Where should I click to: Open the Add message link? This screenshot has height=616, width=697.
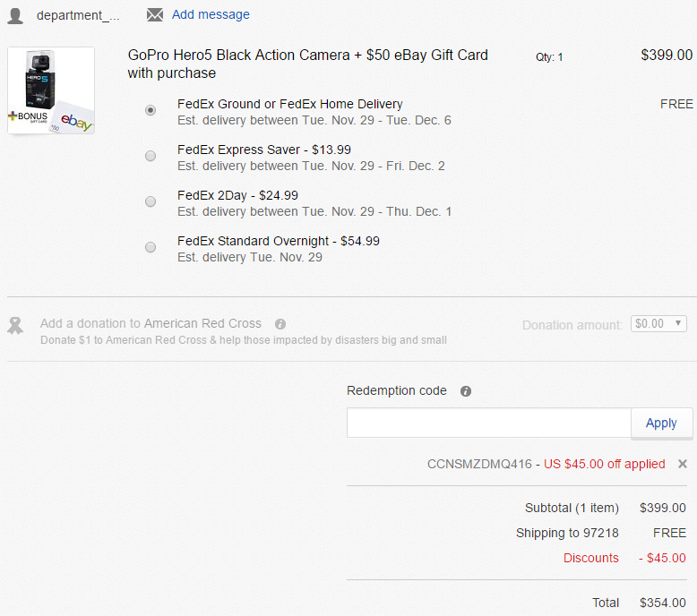211,14
